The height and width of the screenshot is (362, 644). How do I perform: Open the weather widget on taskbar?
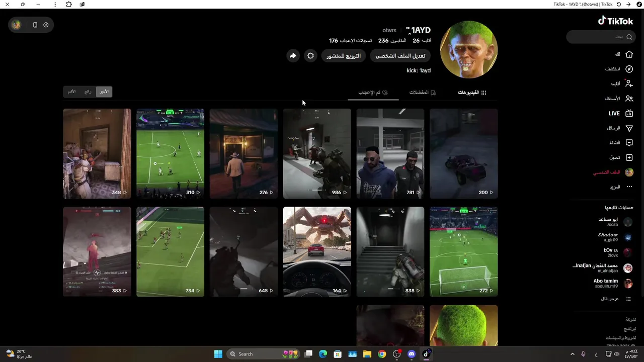pos(19,354)
